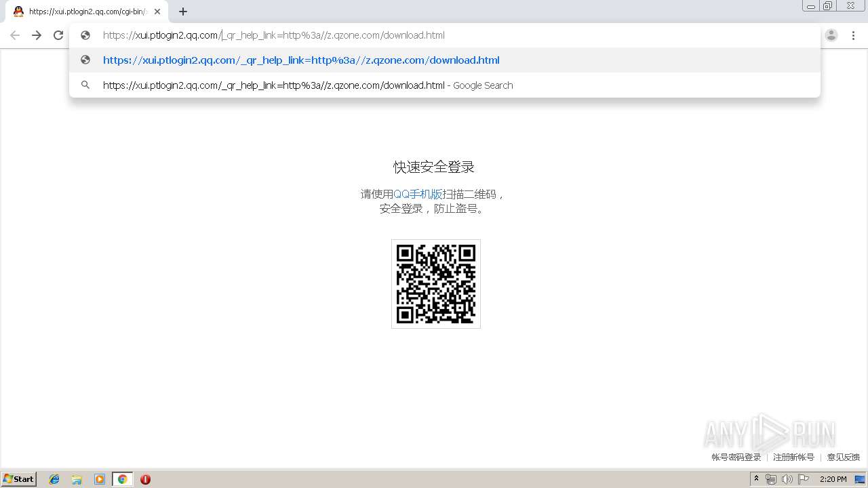The height and width of the screenshot is (488, 868).
Task: Minimize the Chrome window
Action: pos(811,5)
